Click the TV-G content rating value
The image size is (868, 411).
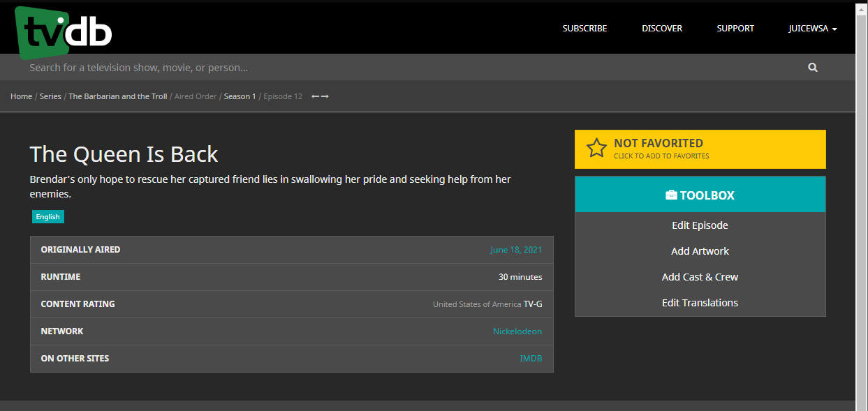[533, 304]
